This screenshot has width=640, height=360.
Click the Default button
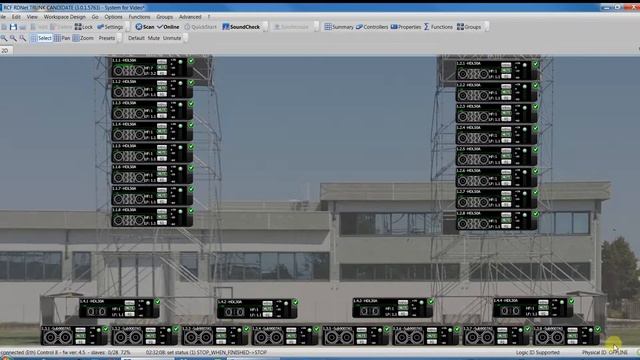click(136, 38)
